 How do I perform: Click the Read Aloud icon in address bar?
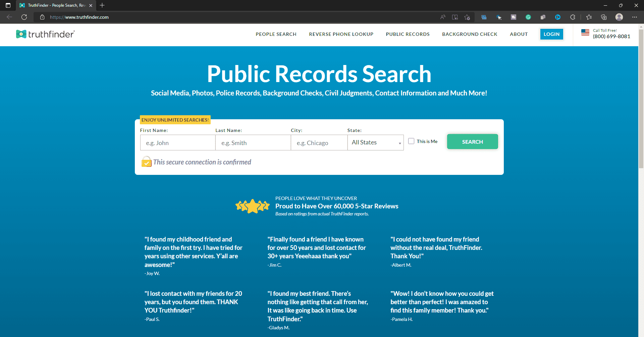click(x=443, y=17)
